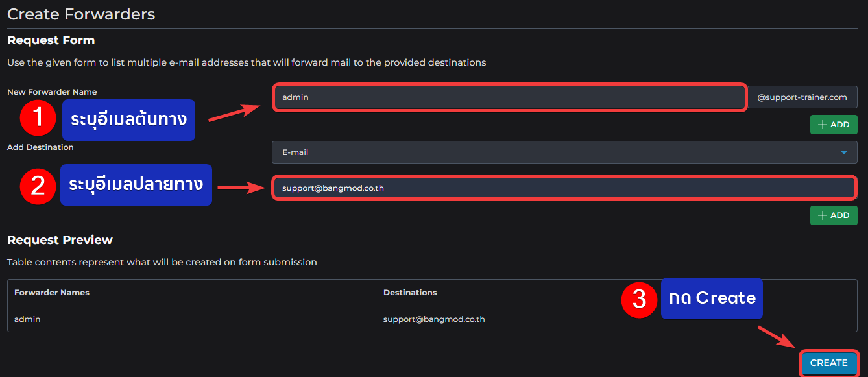Click the Destinations column header
Image resolution: width=868 pixels, height=377 pixels.
(410, 293)
